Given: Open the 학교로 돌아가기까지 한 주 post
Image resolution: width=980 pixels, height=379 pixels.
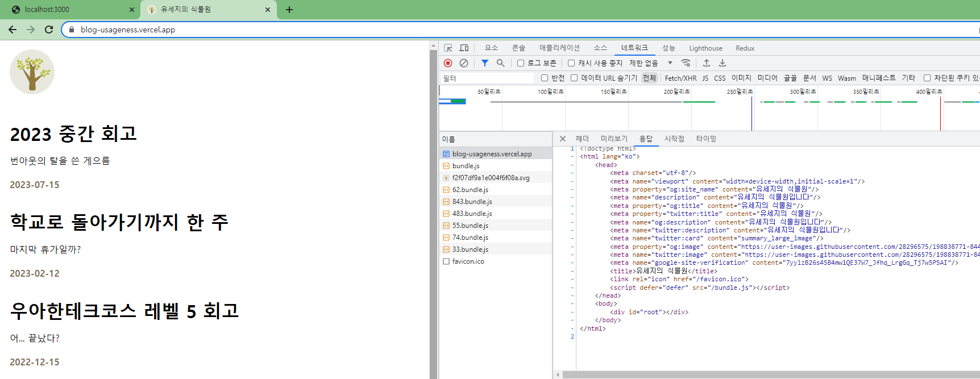Looking at the screenshot, I should pyautogui.click(x=119, y=223).
